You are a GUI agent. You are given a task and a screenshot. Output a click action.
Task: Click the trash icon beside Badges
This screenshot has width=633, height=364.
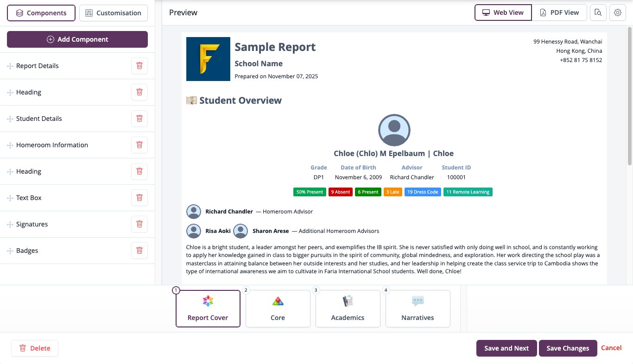[x=139, y=251]
